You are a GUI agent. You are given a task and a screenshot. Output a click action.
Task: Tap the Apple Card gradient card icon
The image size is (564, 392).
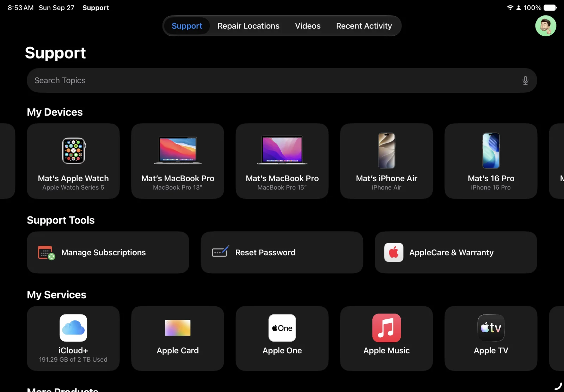[x=178, y=328]
